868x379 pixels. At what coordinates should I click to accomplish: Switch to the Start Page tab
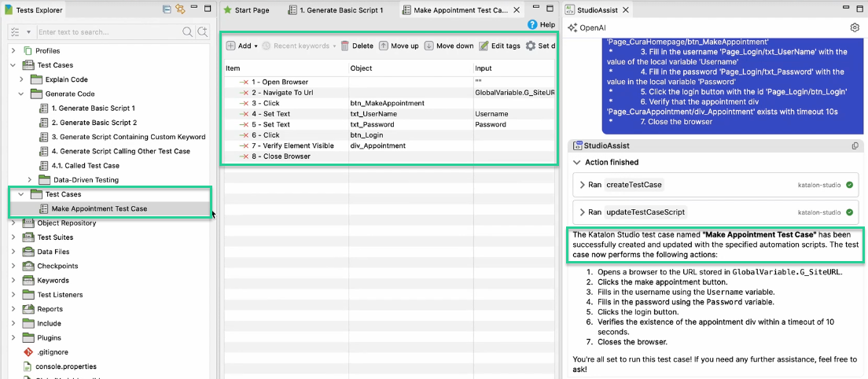[x=246, y=10]
